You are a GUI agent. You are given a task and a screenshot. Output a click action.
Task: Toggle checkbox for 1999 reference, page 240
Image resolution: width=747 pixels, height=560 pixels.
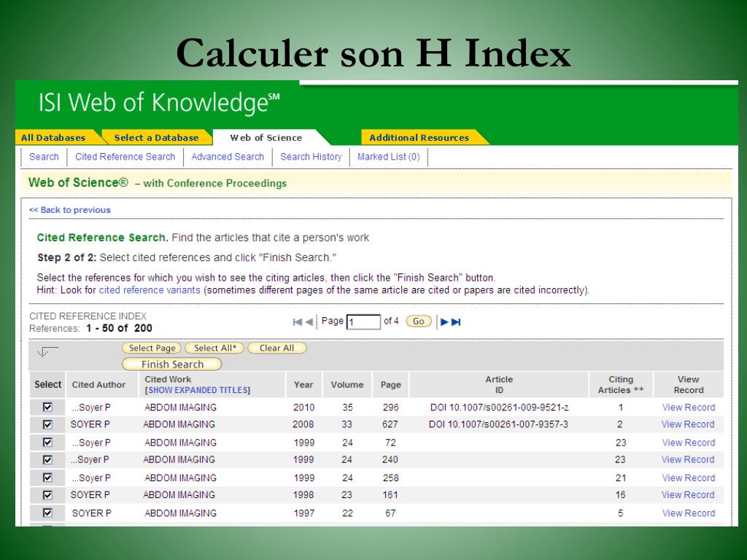tap(47, 459)
